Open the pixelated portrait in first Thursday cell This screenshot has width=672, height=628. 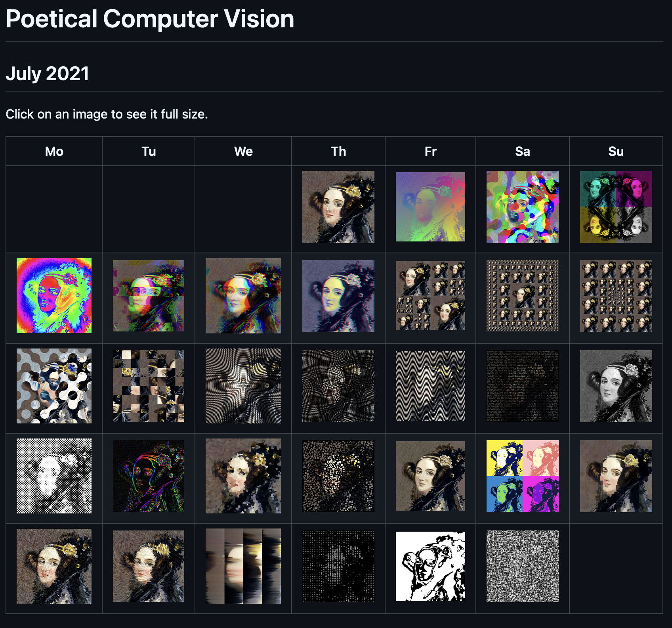pyautogui.click(x=338, y=207)
